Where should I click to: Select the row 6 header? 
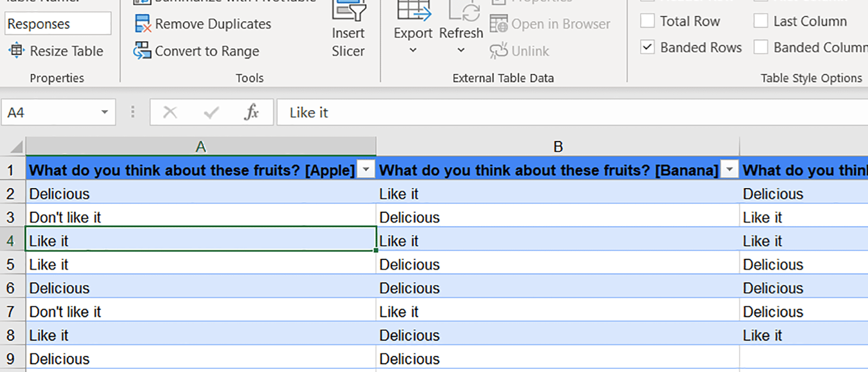pos(11,288)
